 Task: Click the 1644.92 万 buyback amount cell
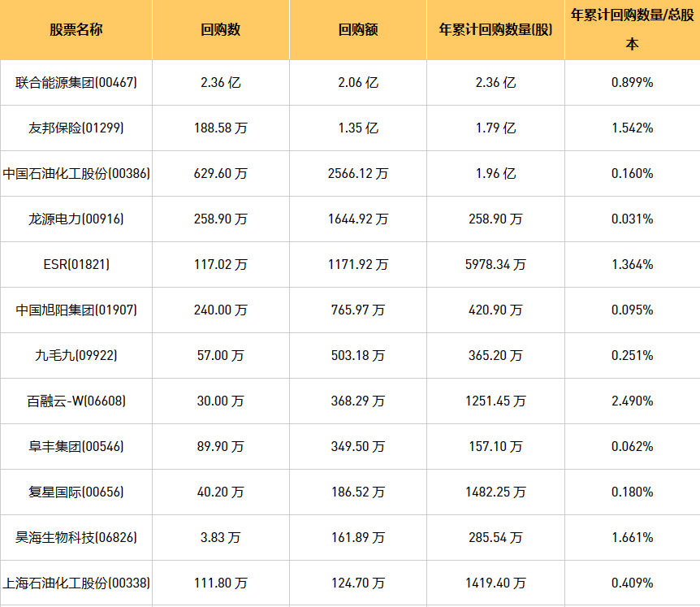tap(358, 219)
